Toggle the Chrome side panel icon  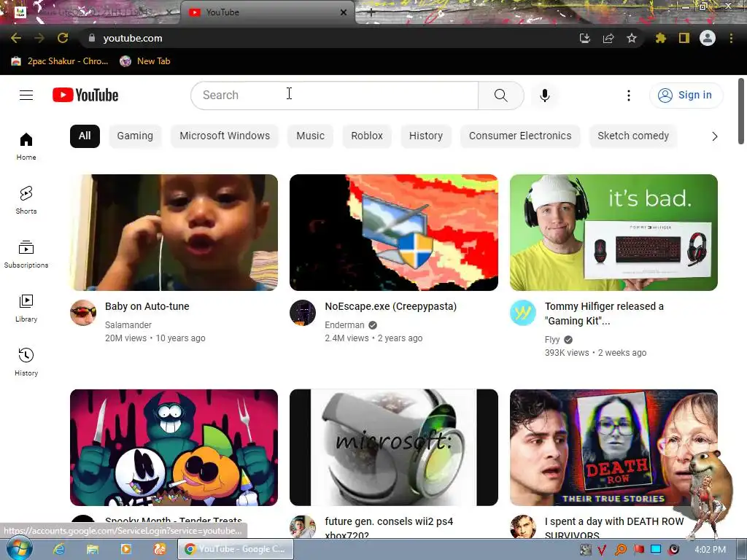point(684,38)
